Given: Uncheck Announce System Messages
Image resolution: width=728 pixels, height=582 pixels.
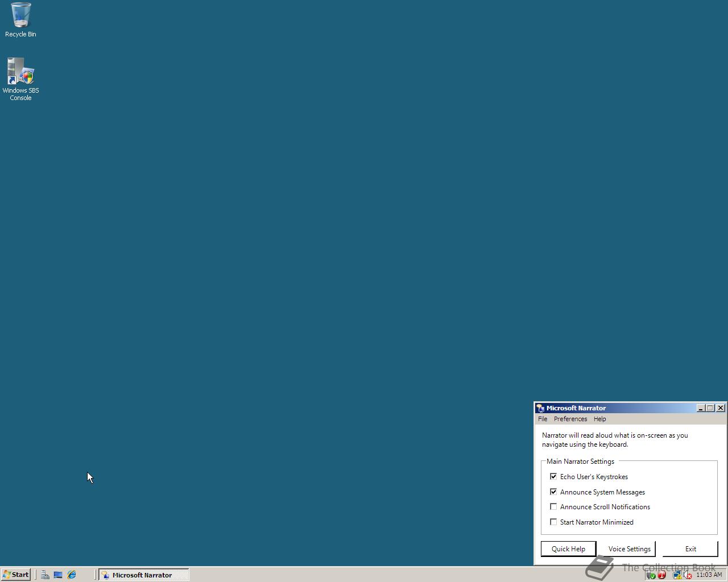Looking at the screenshot, I should (x=553, y=492).
